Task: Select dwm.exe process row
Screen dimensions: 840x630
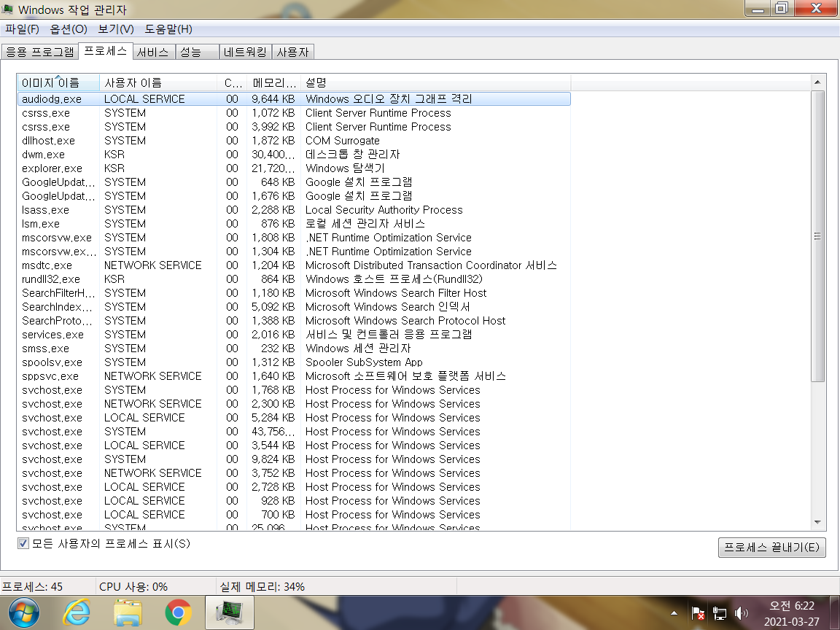Action: (x=294, y=155)
